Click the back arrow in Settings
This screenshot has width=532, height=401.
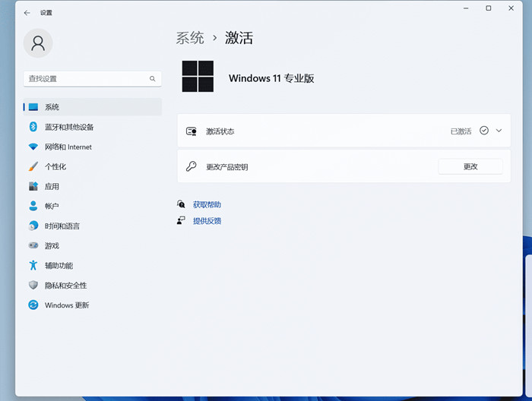[x=27, y=13]
